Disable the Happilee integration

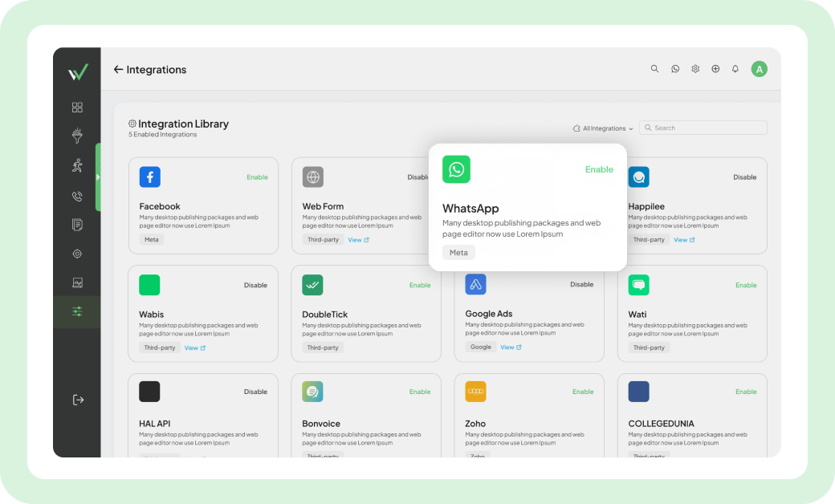[744, 177]
